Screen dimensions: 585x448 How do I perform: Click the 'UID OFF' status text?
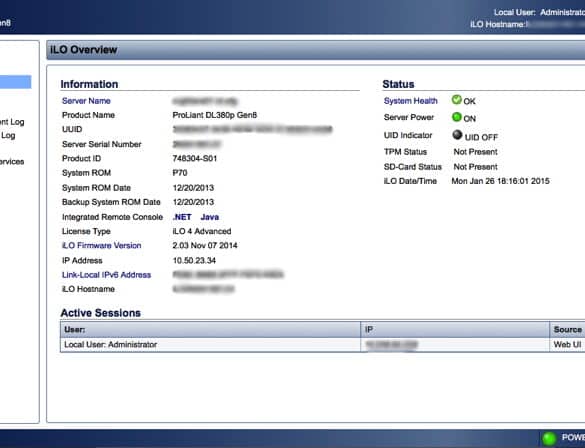(481, 137)
